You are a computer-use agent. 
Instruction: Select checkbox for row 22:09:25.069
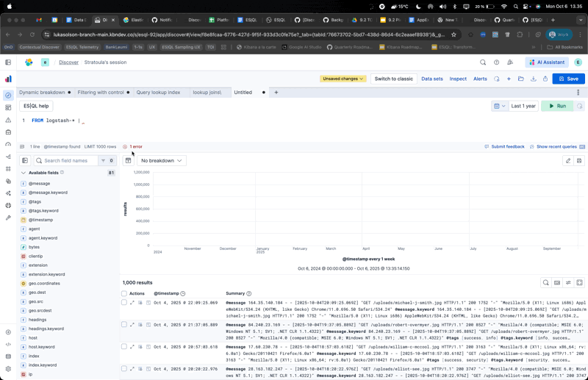point(124,302)
